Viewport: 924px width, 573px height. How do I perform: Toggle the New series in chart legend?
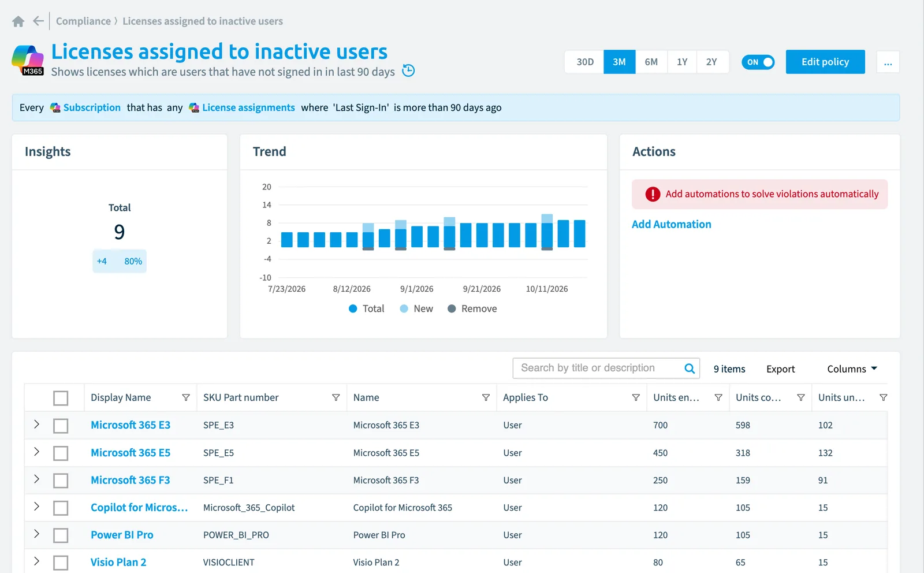(416, 308)
